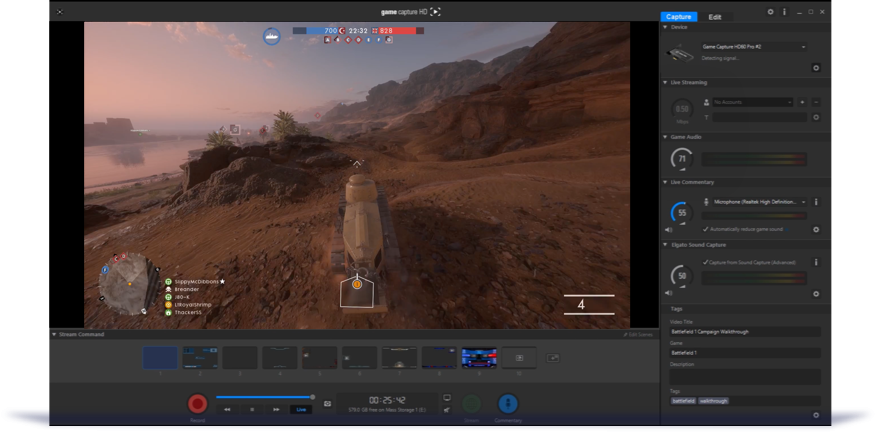
Task: Pause the live preview playback
Action: pos(252,410)
